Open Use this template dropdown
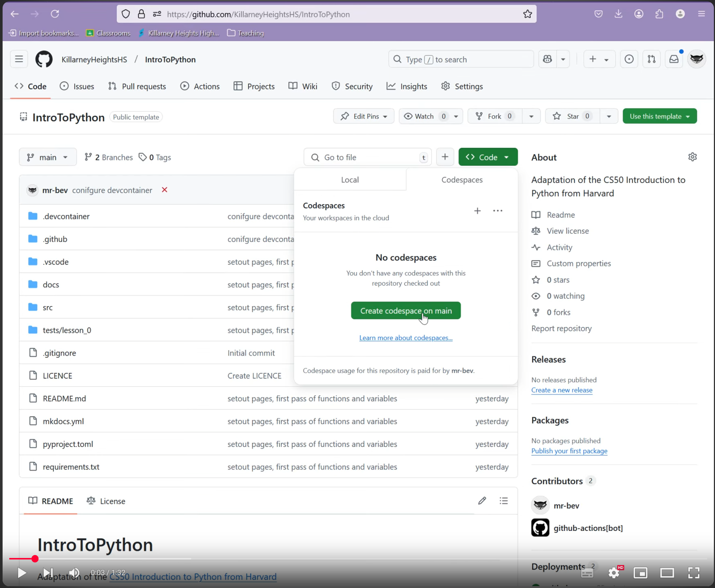715x588 pixels. click(x=660, y=116)
